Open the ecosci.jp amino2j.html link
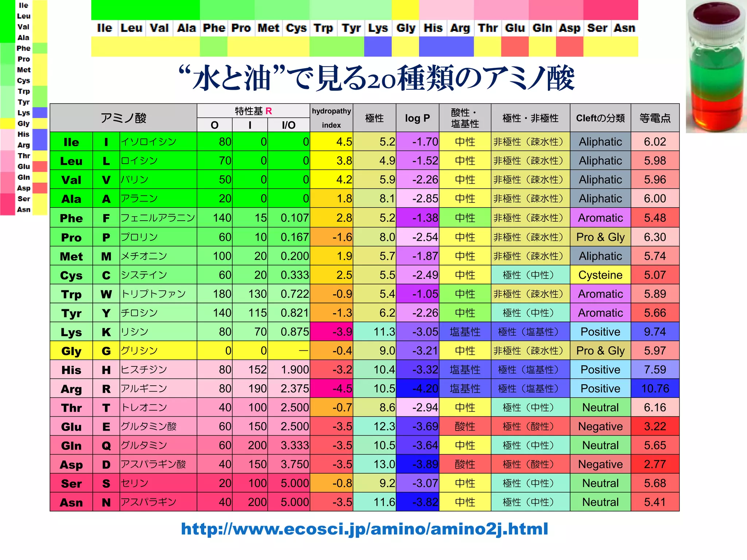 [364, 529]
